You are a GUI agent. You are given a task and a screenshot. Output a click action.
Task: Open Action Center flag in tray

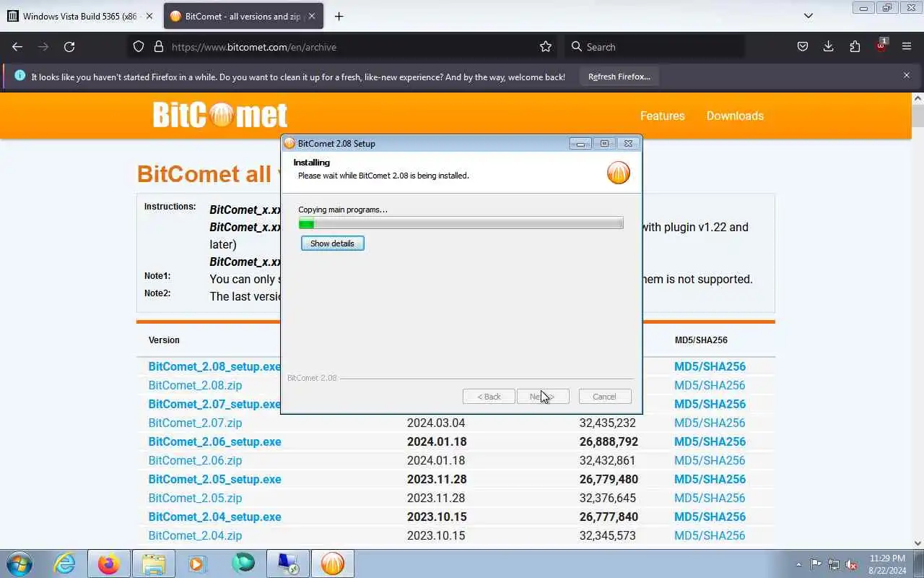point(816,564)
